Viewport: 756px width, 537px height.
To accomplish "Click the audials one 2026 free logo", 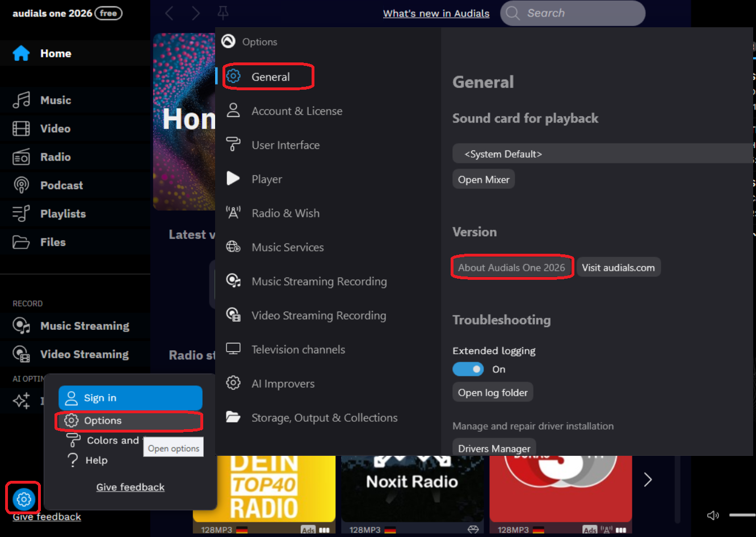I will (x=68, y=13).
